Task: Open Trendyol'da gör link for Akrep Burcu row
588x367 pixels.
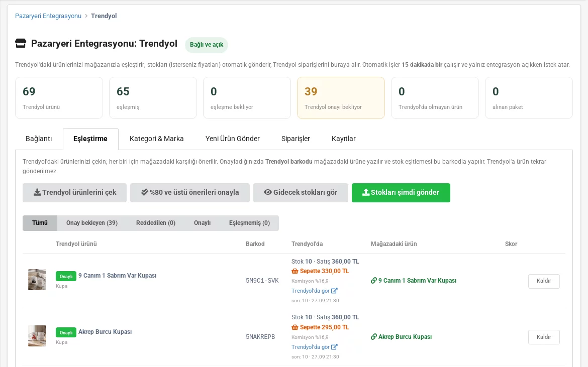Action: (x=314, y=347)
